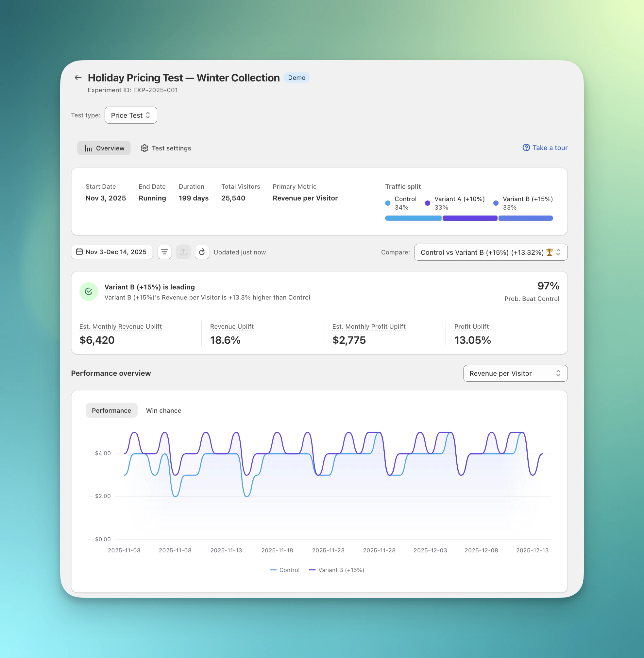644x658 pixels.
Task: Click the $2,775 profit uplift value
Action: 349,340
